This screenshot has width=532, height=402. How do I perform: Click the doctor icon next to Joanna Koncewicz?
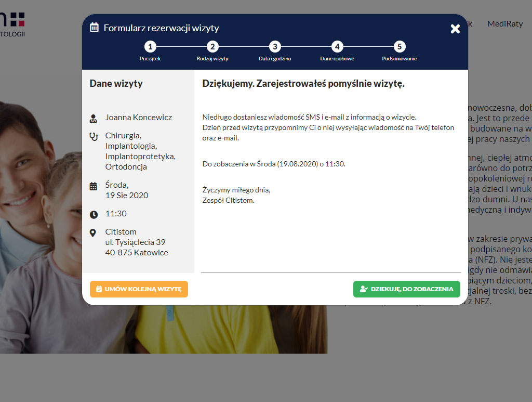click(94, 119)
